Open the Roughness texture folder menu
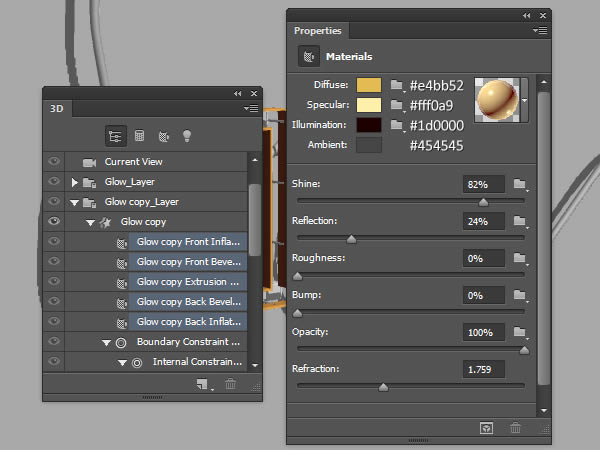The width and height of the screenshot is (600, 450). click(520, 258)
